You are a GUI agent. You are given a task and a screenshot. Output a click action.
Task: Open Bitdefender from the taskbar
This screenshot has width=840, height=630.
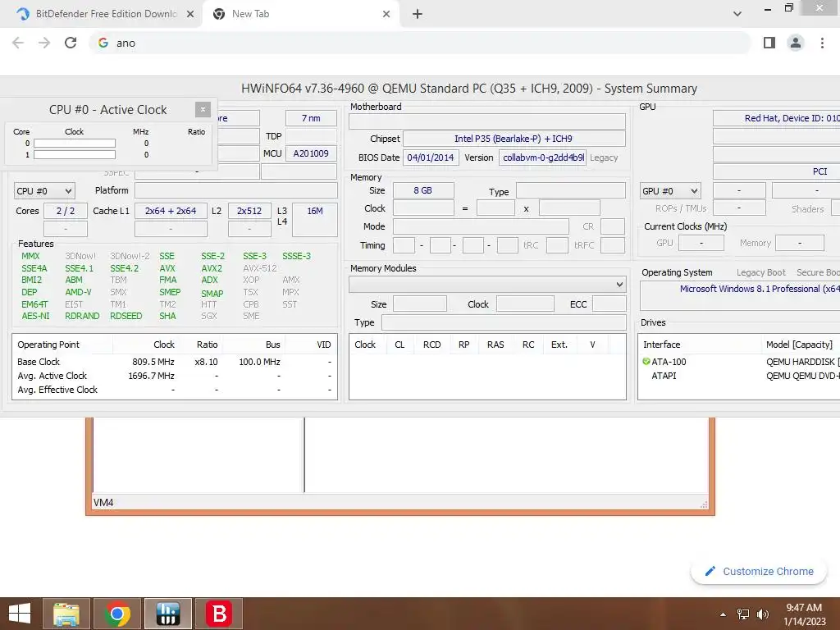219,614
